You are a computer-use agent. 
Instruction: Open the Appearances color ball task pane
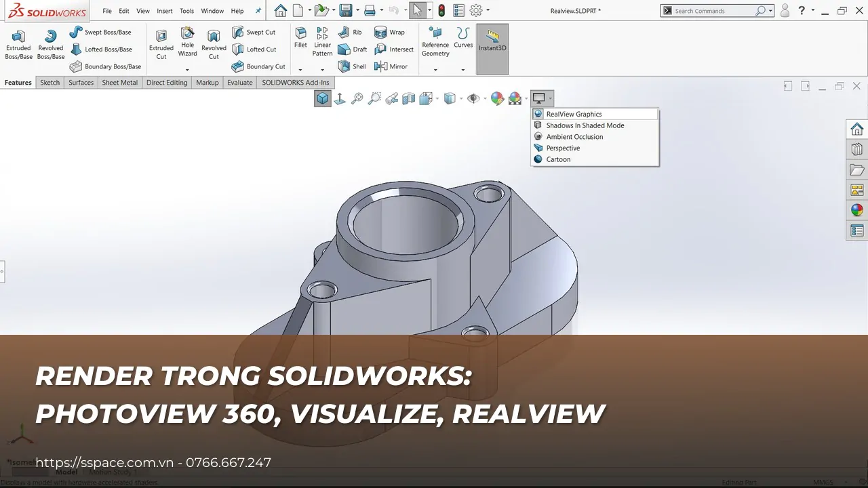[857, 210]
